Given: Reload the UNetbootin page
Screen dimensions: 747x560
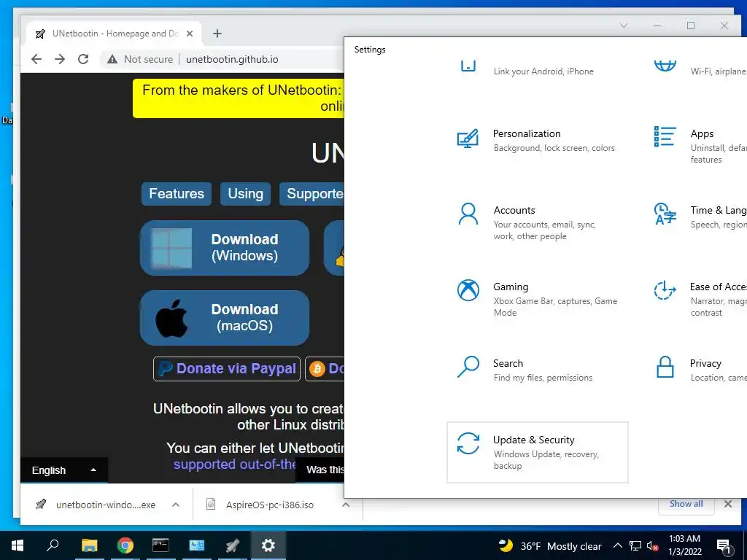Looking at the screenshot, I should click(83, 59).
